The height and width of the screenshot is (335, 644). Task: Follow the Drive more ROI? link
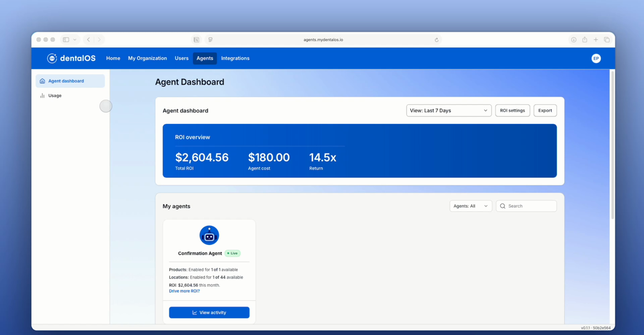(184, 291)
